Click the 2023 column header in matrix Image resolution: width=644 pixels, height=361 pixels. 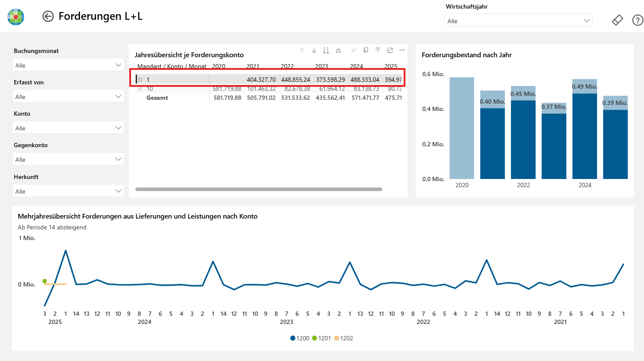[321, 66]
